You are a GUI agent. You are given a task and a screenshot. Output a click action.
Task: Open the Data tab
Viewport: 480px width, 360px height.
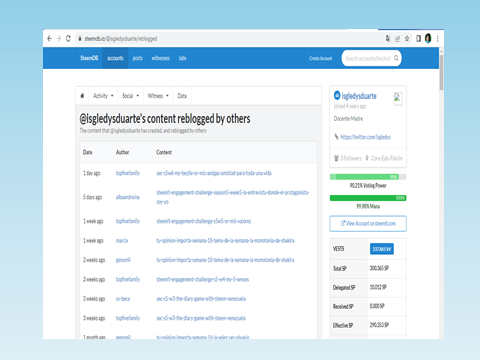pyautogui.click(x=182, y=96)
